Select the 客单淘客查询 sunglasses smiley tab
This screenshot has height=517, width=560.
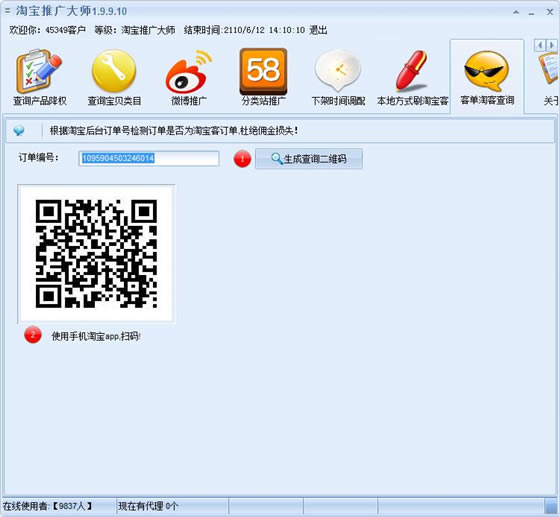pyautogui.click(x=487, y=77)
